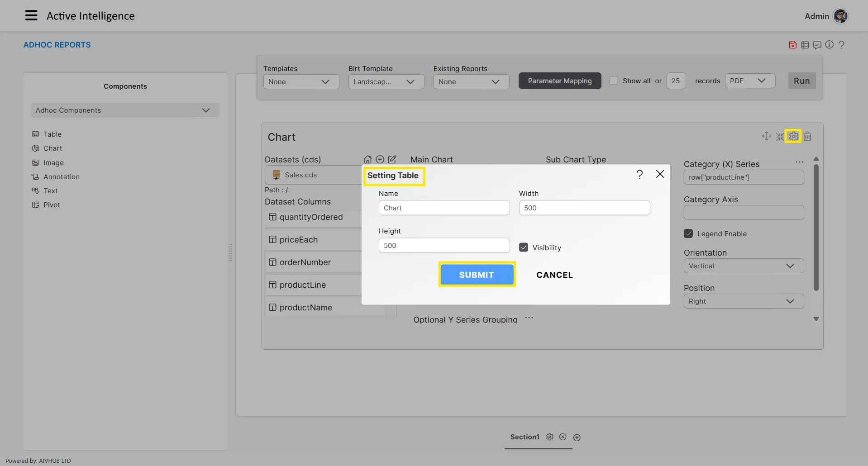
Task: Uncheck the Visibility checkbox
Action: point(524,247)
